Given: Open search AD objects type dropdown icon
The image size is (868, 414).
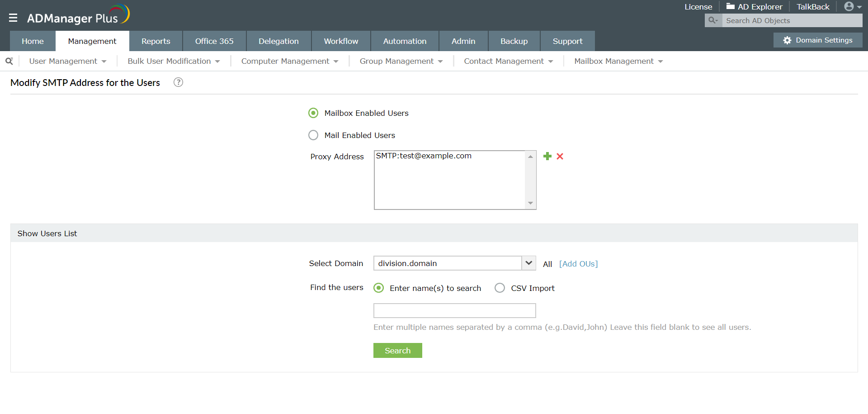Looking at the screenshot, I should tap(713, 20).
